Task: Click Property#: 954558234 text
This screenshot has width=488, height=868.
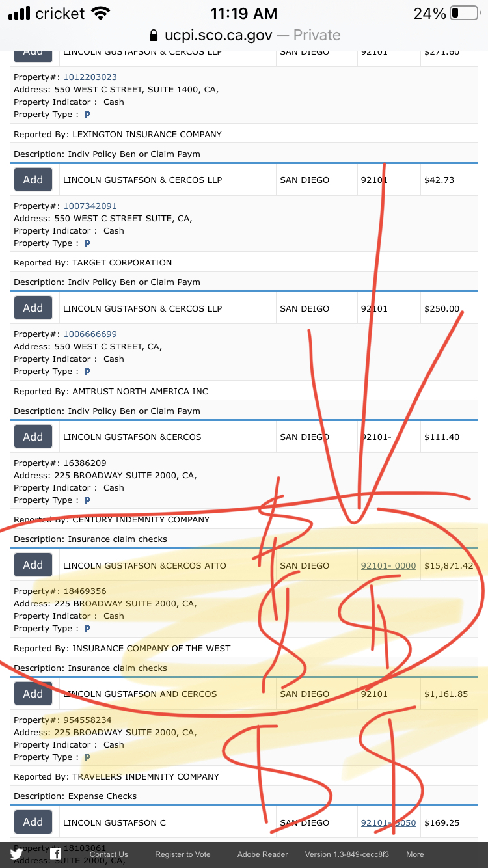Action: (62, 720)
